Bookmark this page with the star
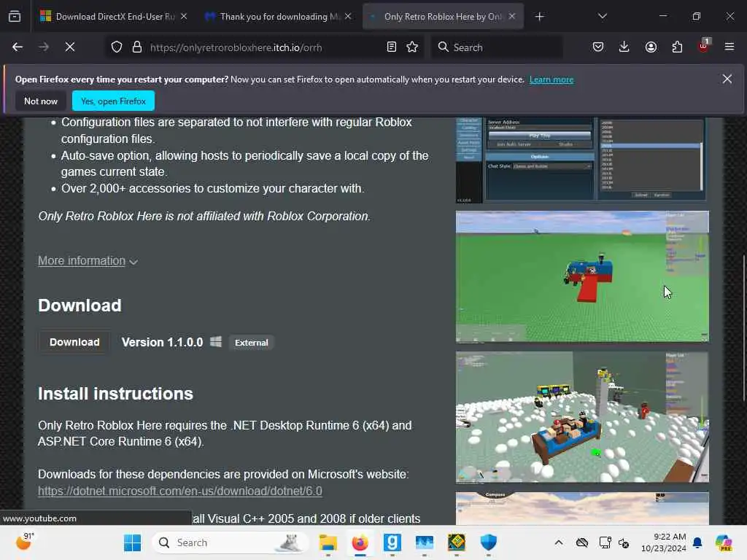Viewport: 747px width, 560px height. (x=413, y=47)
